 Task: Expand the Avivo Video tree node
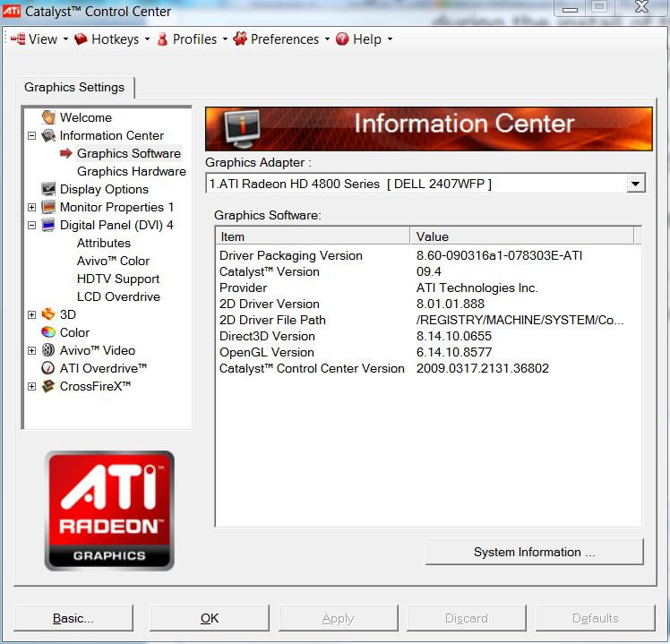(31, 350)
